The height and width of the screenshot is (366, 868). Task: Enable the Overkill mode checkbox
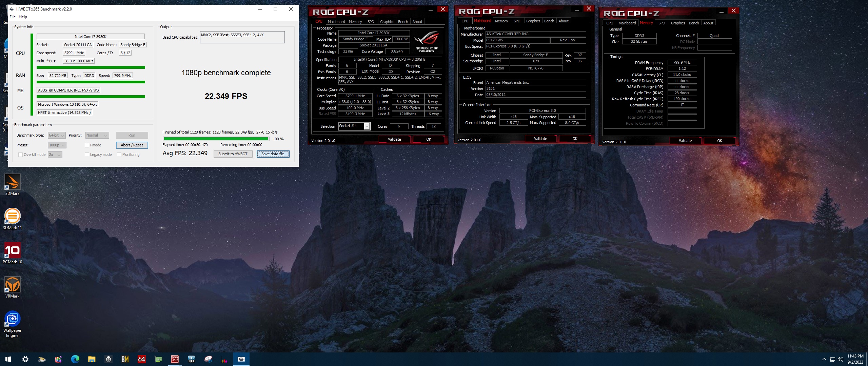point(20,155)
